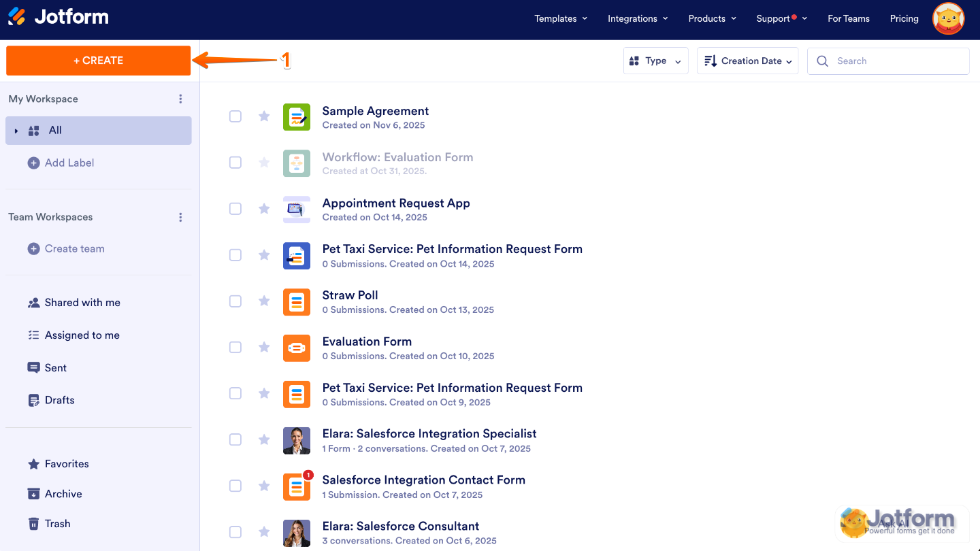
Task: Check the checkbox next to Straw Poll
Action: (x=235, y=301)
